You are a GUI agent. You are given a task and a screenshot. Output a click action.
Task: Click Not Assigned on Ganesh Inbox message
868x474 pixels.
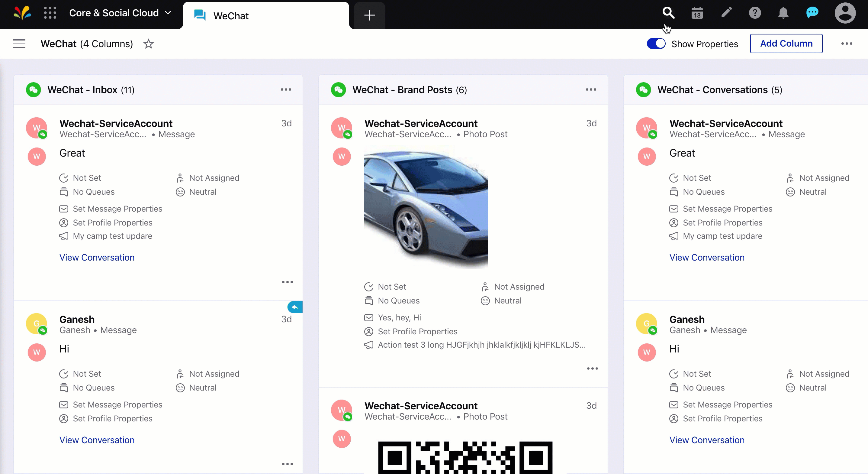(x=207, y=374)
